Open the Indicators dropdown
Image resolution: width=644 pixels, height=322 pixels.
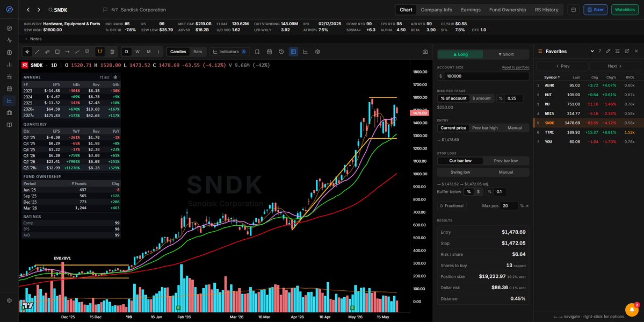click(x=229, y=52)
